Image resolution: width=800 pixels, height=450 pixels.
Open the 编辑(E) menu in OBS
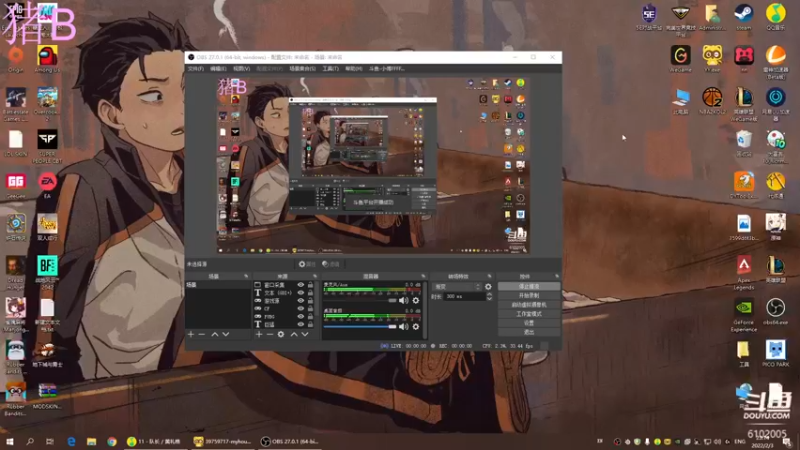[218, 68]
